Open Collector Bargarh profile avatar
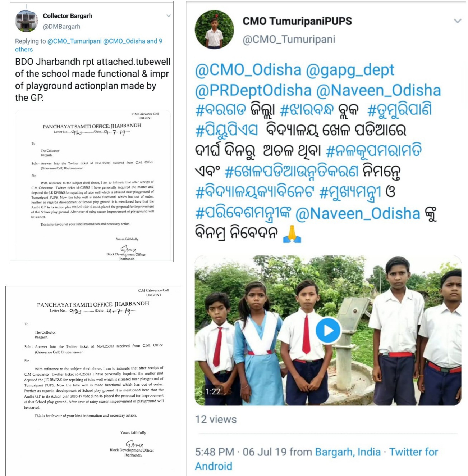Screen dimensions: 468x476 [x=26, y=21]
